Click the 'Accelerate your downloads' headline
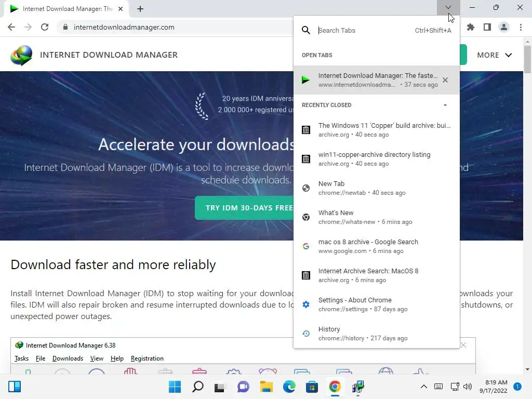The height and width of the screenshot is (399, 532). coord(196,144)
